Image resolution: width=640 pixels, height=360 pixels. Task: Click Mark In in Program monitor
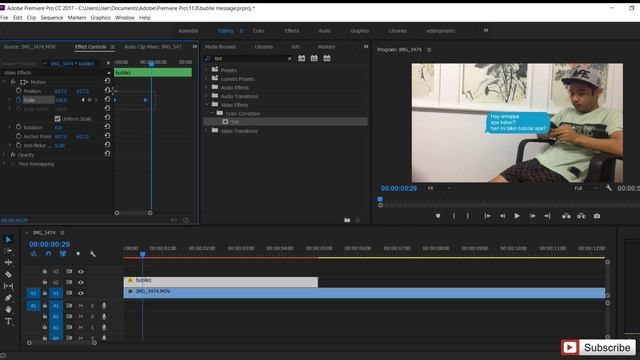click(x=454, y=216)
